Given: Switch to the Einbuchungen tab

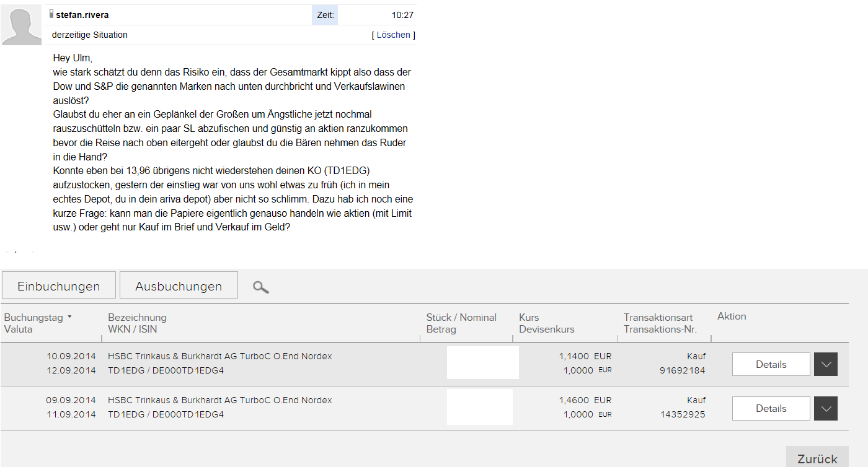Looking at the screenshot, I should point(59,286).
